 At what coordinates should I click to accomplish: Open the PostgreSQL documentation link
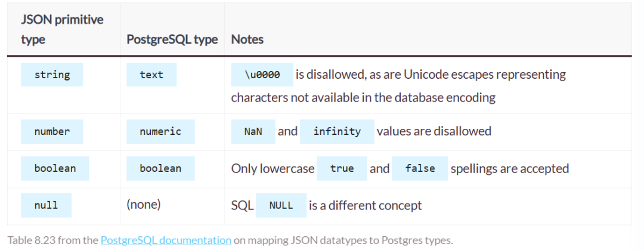point(166,240)
